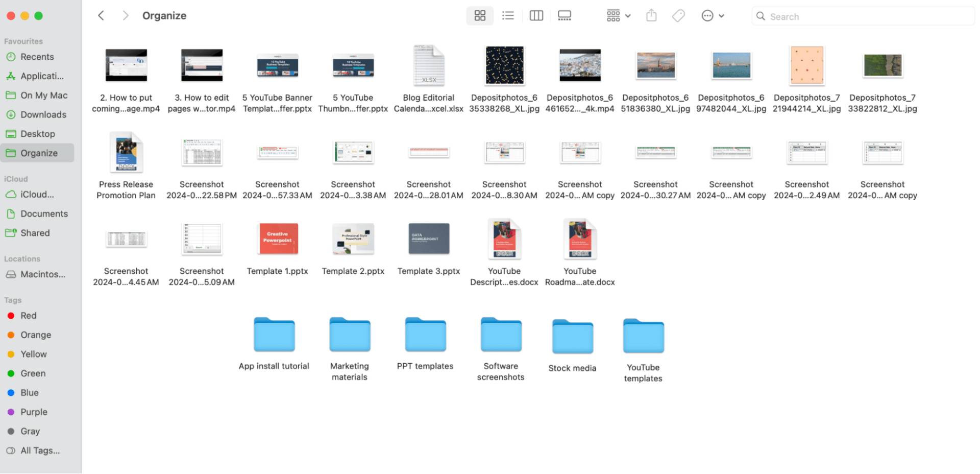Switch to icon grid view
The width and height of the screenshot is (980, 474).
[479, 15]
